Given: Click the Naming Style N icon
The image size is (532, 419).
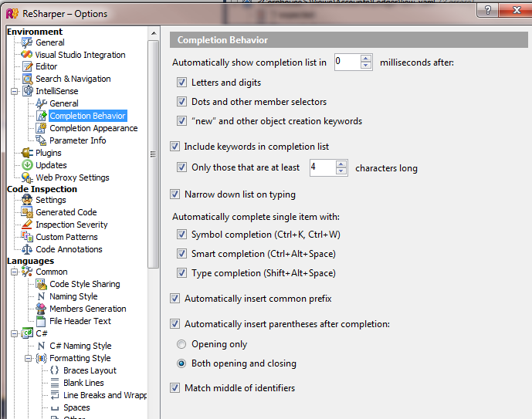Looking at the screenshot, I should pyautogui.click(x=41, y=296).
